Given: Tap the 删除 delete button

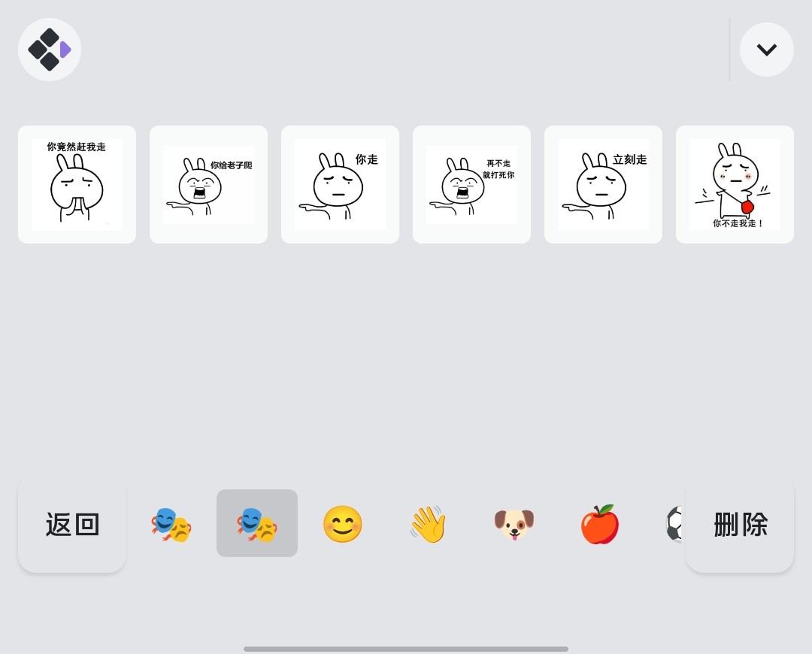Looking at the screenshot, I should 740,524.
